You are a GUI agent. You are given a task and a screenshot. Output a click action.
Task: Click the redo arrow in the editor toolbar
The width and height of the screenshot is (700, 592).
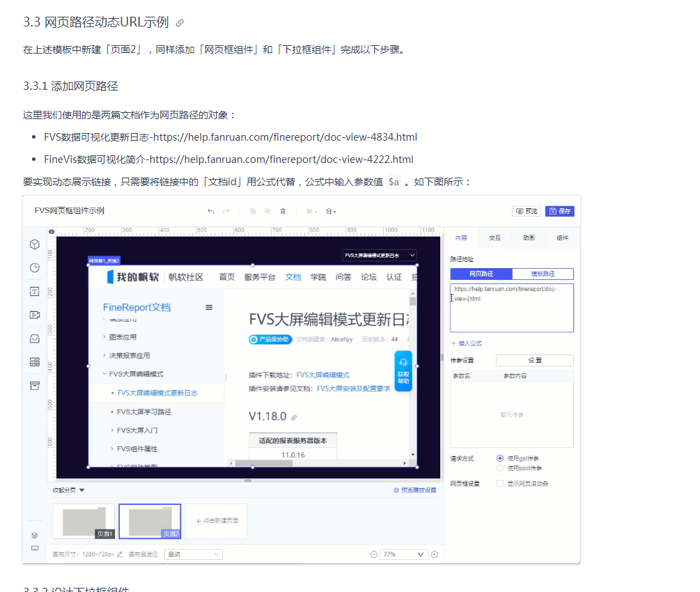click(226, 211)
